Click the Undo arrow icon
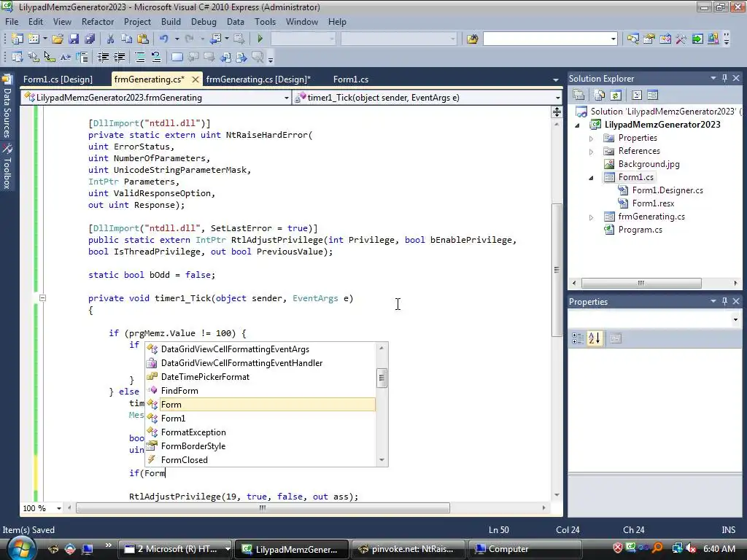Screen dimensions: 747x560 tap(163, 39)
